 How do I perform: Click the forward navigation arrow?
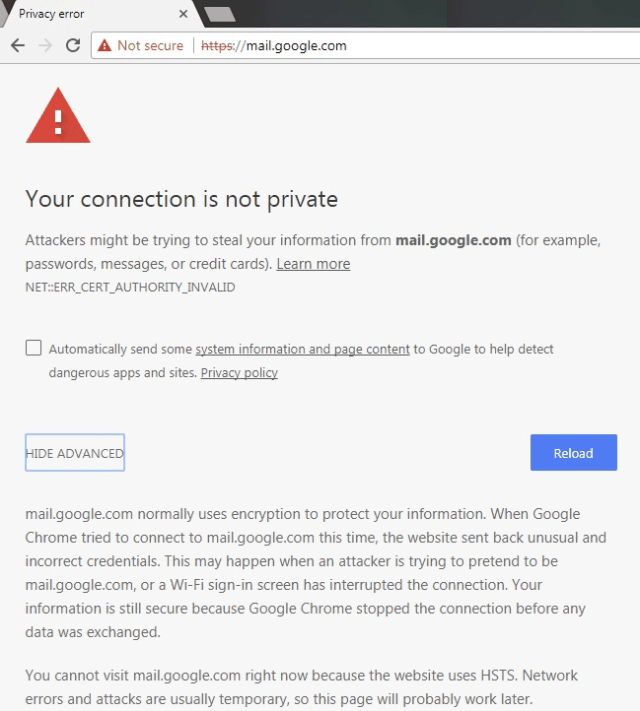(x=44, y=45)
